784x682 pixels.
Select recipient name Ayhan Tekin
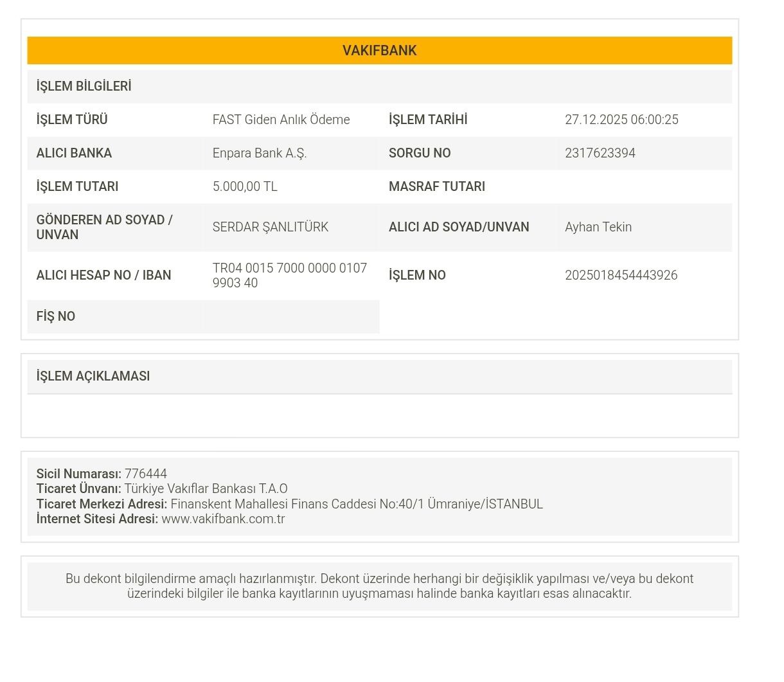coord(598,227)
